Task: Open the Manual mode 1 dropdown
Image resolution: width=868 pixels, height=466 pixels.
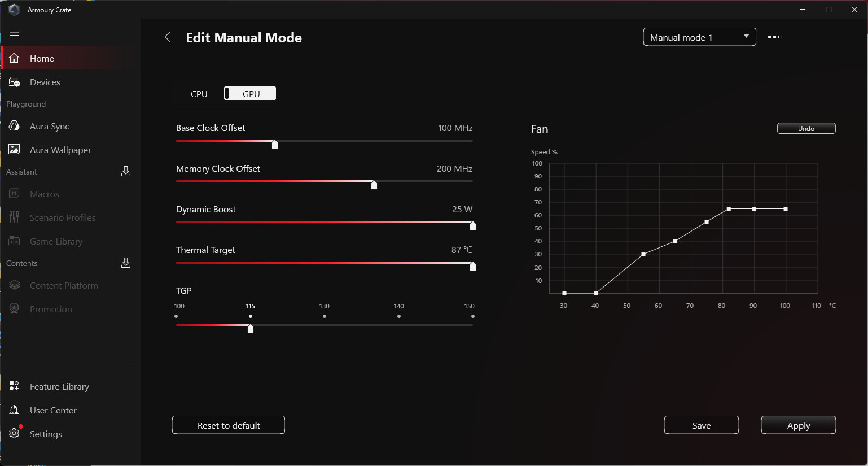Action: tap(699, 37)
